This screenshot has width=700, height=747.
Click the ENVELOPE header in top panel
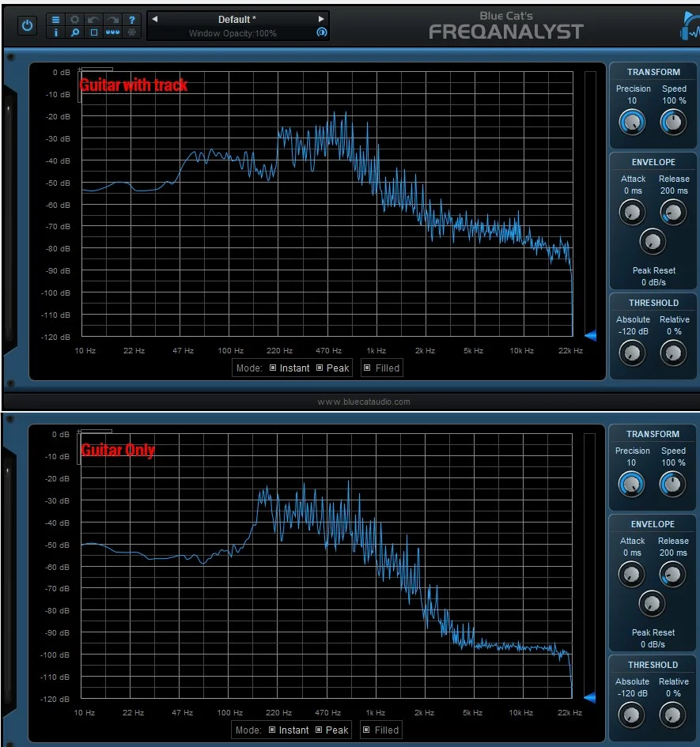653,162
